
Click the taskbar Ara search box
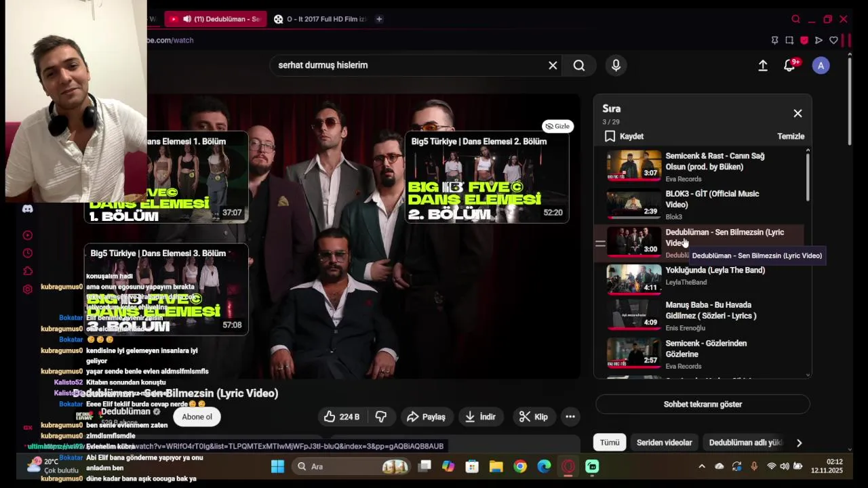coord(351,466)
